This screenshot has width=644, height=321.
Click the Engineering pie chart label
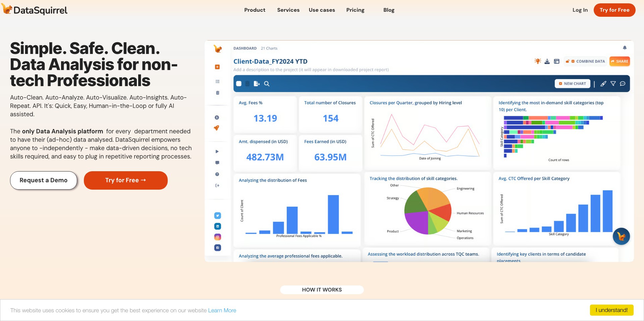466,189
